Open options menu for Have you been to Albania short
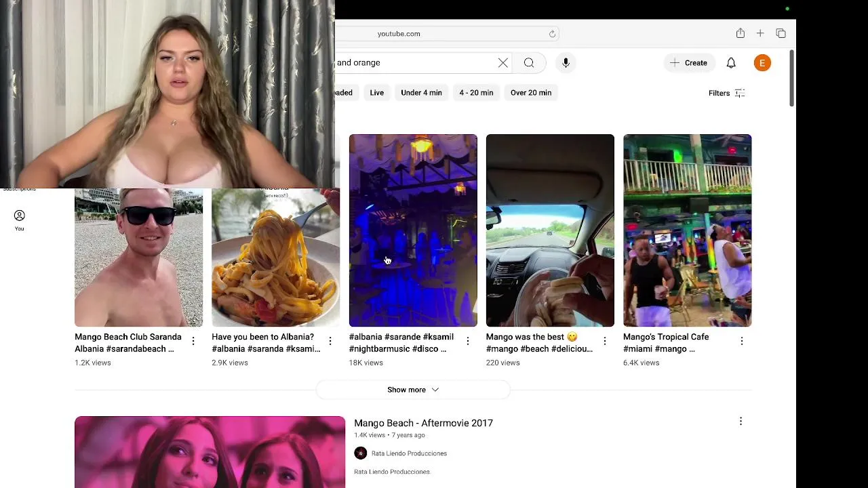 pos(330,341)
